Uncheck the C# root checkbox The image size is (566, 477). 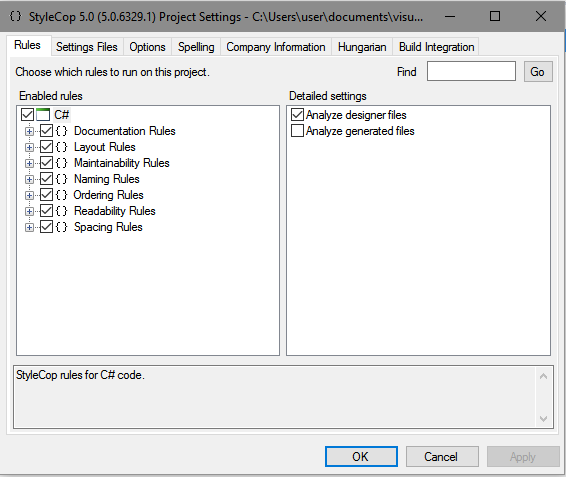click(x=27, y=115)
